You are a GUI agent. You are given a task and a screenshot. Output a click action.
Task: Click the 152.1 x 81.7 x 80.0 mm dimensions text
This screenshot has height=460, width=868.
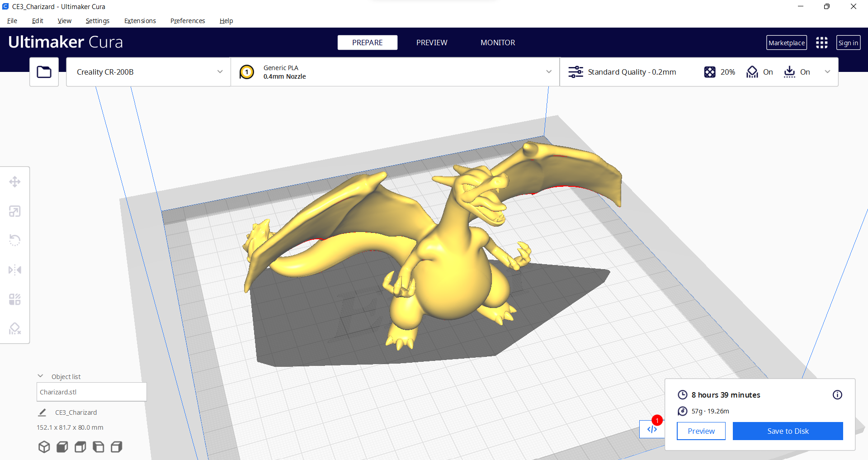[70, 427]
